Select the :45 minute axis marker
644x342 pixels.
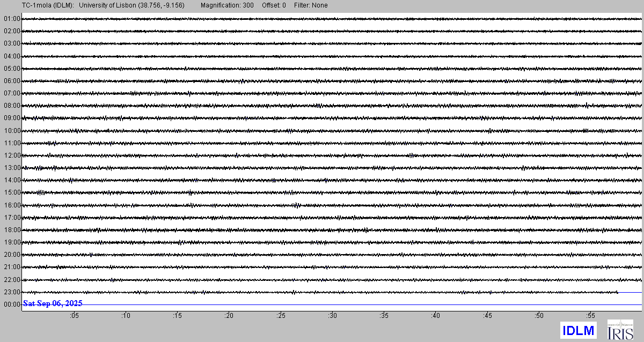pos(487,316)
